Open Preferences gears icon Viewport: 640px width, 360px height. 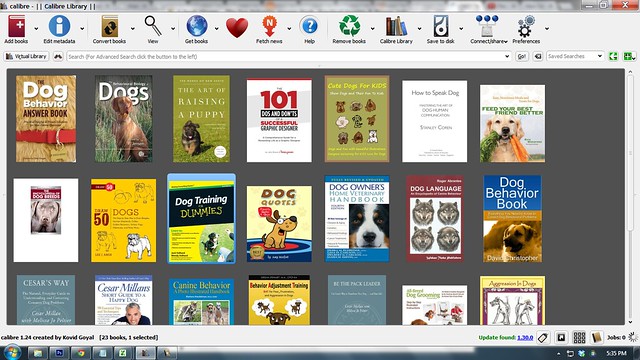click(x=526, y=26)
